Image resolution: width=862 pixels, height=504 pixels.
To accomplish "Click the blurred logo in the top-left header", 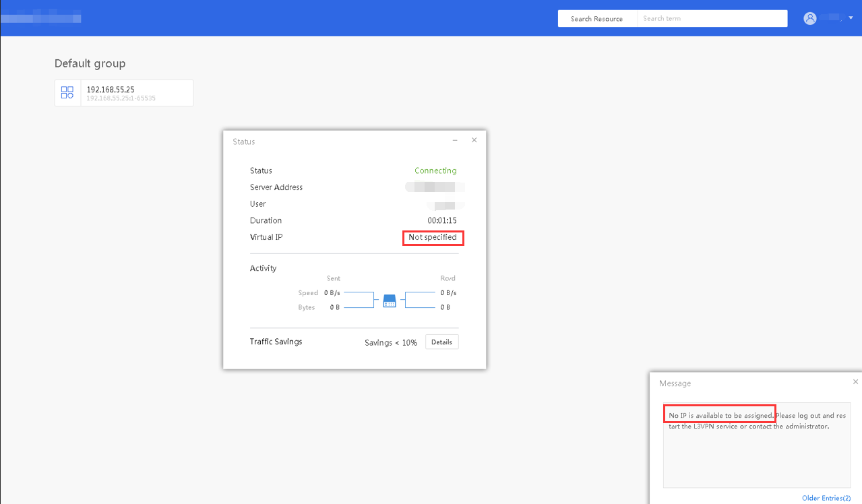I will 40,18.
